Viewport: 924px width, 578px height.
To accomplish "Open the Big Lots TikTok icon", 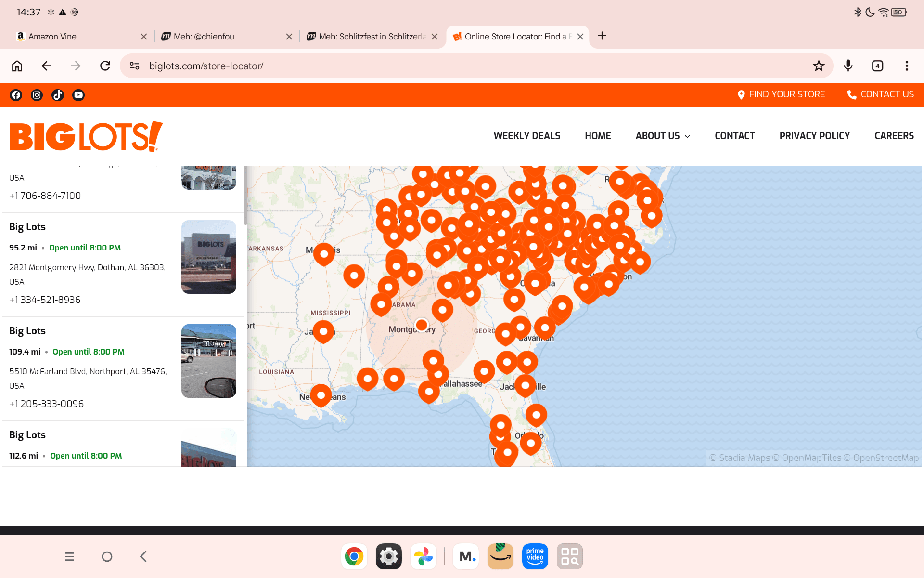I will (58, 95).
